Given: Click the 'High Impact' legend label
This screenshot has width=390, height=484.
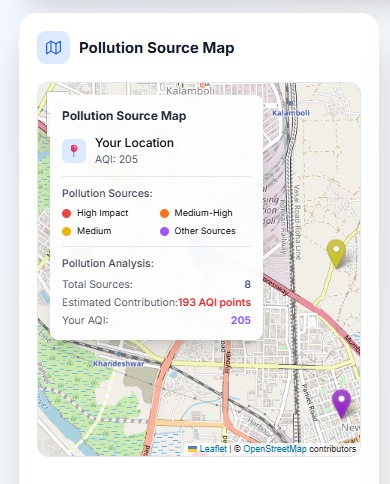Looking at the screenshot, I should (103, 213).
